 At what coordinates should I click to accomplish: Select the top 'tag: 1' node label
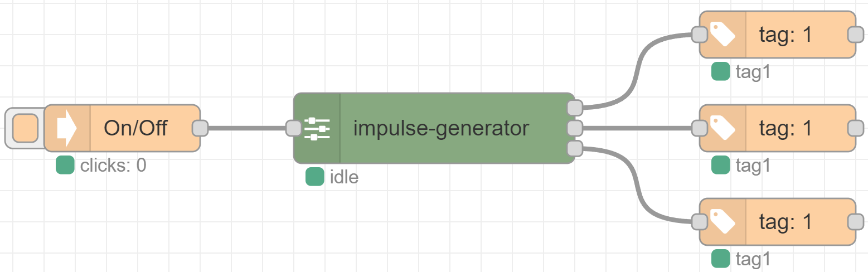click(786, 35)
